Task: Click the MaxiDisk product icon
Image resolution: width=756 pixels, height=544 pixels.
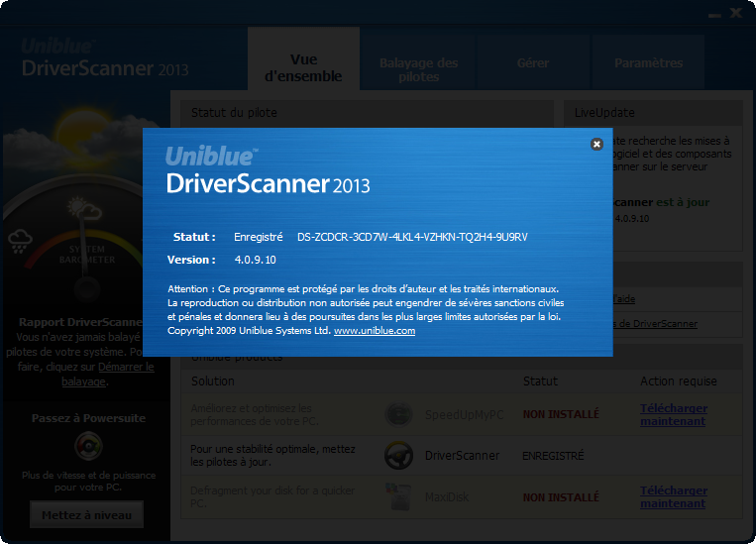Action: [398, 496]
